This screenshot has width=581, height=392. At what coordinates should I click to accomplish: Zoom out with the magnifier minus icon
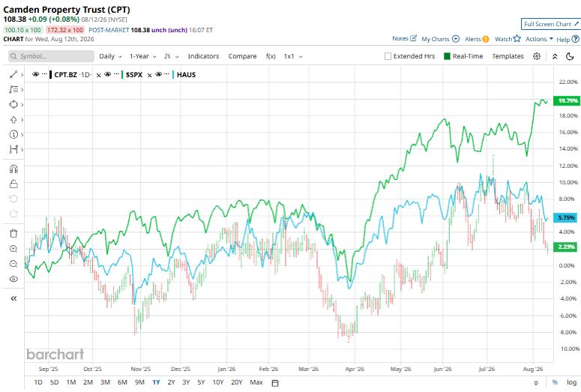pos(13,264)
